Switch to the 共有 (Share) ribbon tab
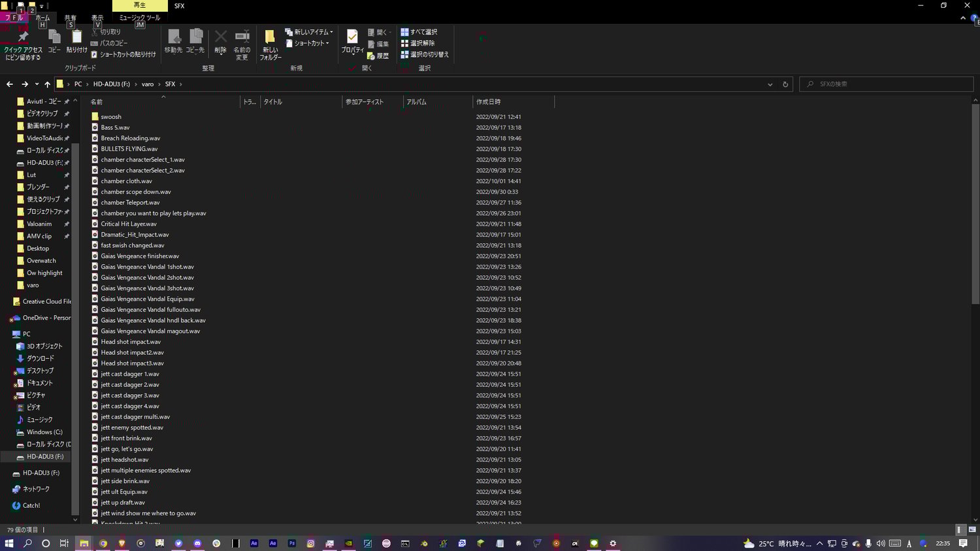 pos(70,18)
